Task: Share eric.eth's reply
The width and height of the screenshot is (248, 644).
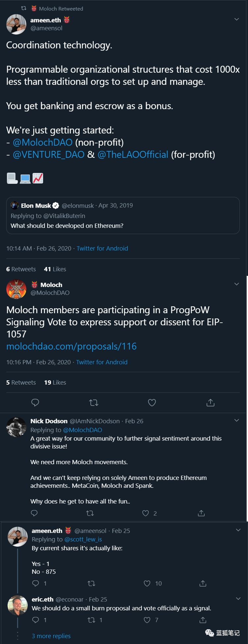Action: coord(203,620)
